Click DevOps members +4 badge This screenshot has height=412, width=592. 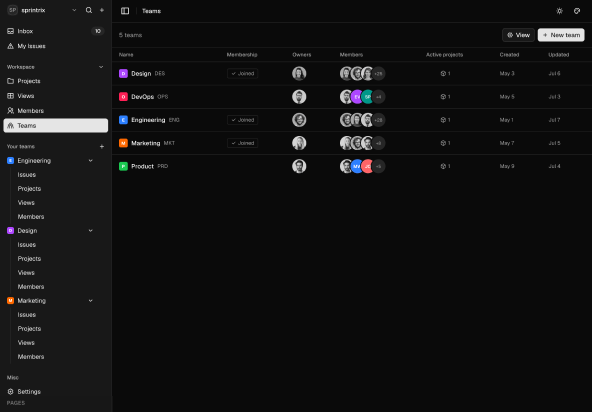click(x=378, y=97)
